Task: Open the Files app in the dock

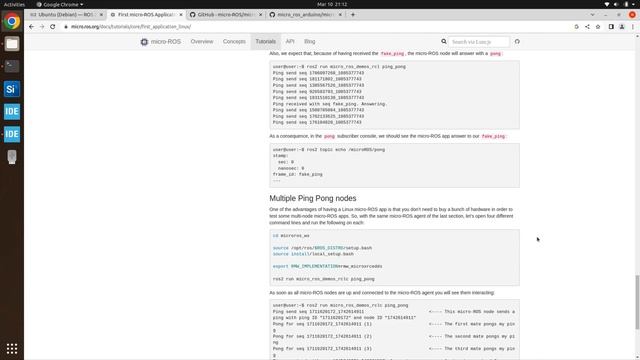Action: point(12,44)
